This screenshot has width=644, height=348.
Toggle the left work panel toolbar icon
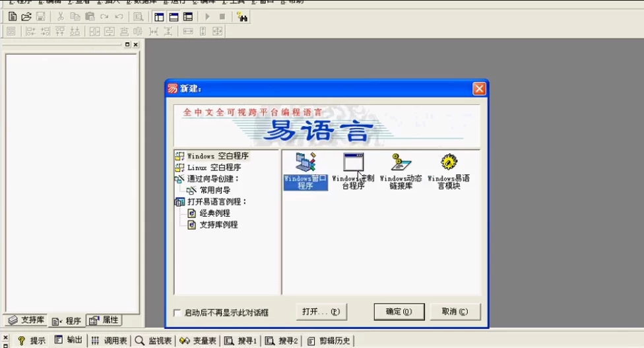159,17
